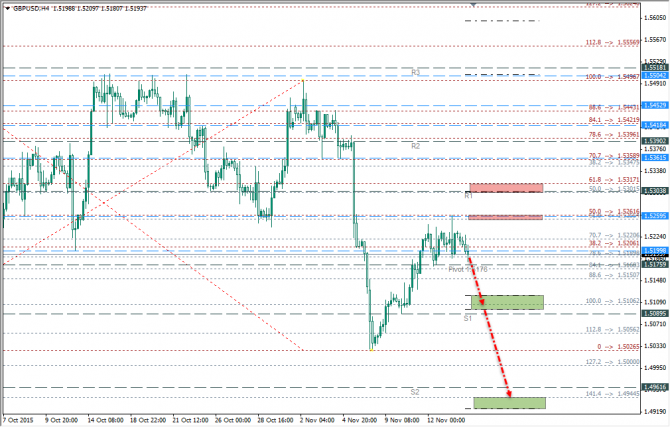Select the lower red rectangle at 1.52595 level
Viewport: 670px width, 427px height.
pyautogui.click(x=505, y=218)
